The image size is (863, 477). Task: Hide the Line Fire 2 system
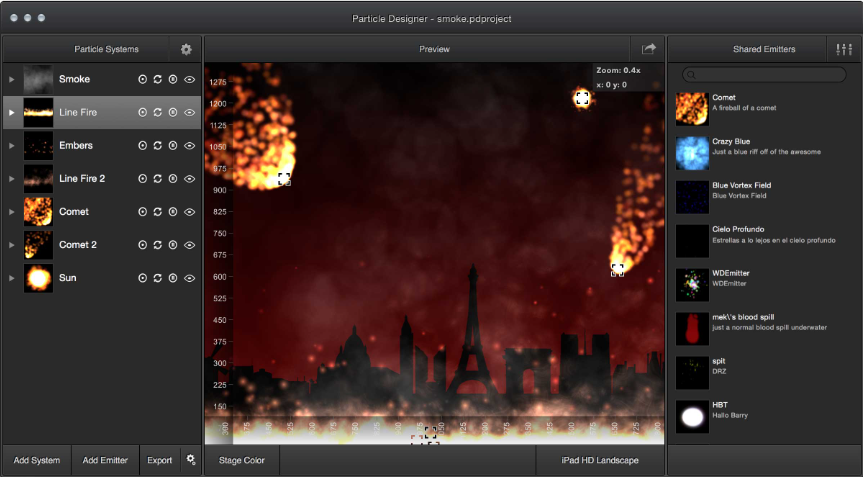(189, 179)
